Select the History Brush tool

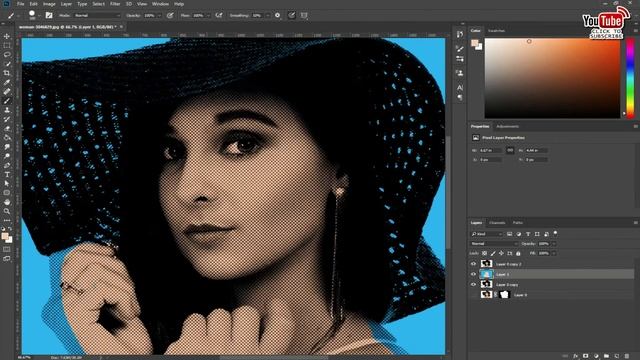7,119
